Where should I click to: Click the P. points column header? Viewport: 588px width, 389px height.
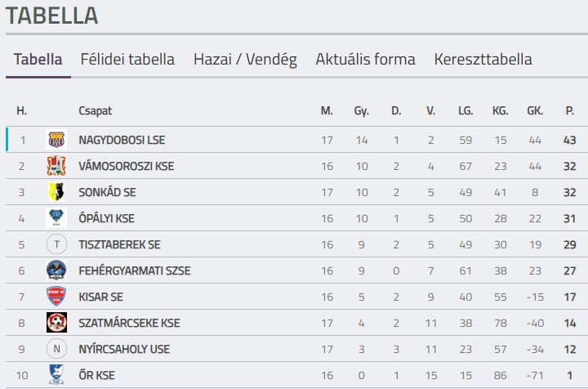[570, 110]
